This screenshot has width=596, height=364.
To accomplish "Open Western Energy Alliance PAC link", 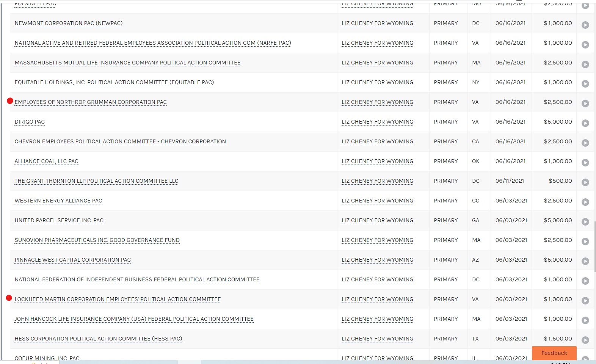I will click(x=58, y=201).
